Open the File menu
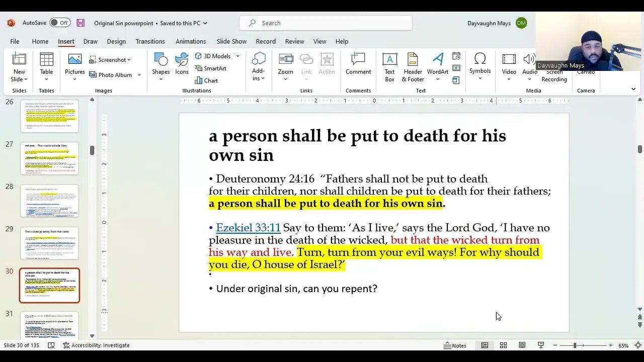Image resolution: width=644 pixels, height=362 pixels. (15, 41)
